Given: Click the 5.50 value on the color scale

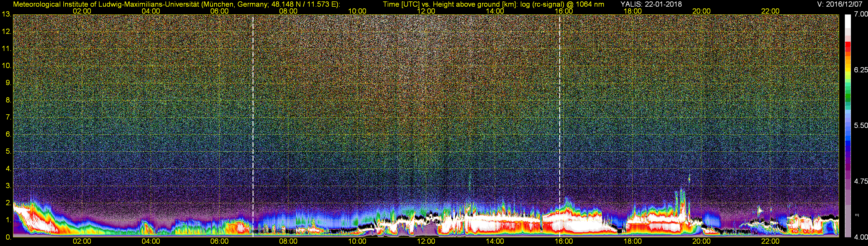Looking at the screenshot, I should [x=860, y=125].
